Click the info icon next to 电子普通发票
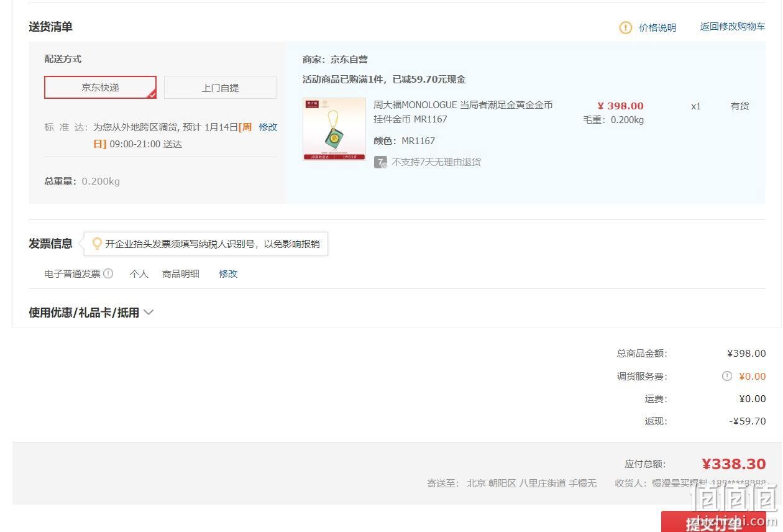Image resolution: width=783 pixels, height=532 pixels. (x=108, y=273)
